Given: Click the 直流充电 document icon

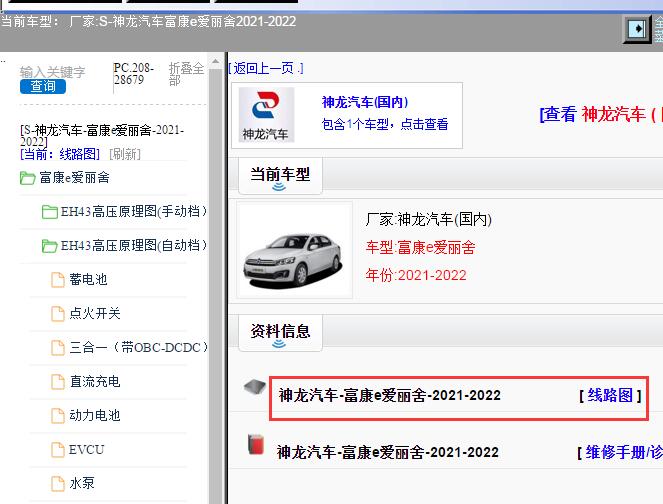Looking at the screenshot, I should click(x=58, y=382).
